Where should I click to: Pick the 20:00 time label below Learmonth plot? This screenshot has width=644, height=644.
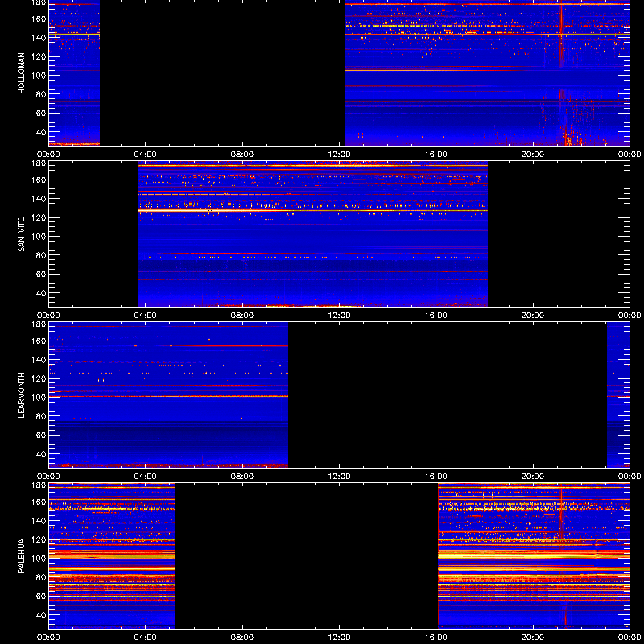pos(533,477)
